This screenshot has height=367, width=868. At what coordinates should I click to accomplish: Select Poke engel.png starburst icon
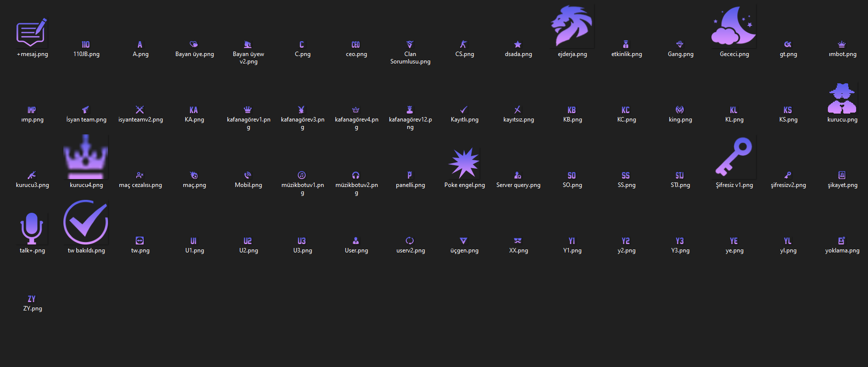point(464,163)
